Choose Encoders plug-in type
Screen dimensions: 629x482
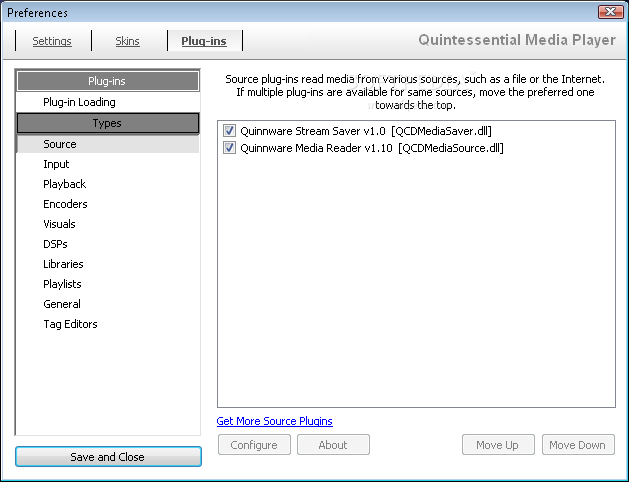[108, 204]
